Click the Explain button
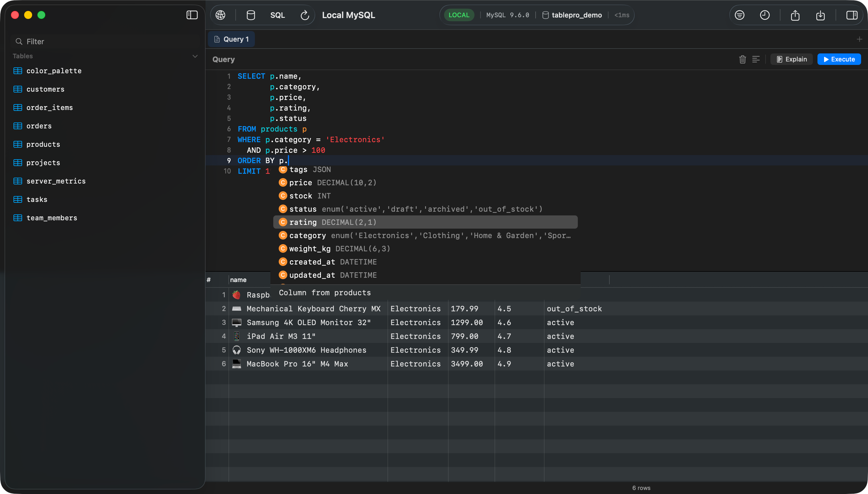Screen dimensions: 868x494 [x=791, y=59]
